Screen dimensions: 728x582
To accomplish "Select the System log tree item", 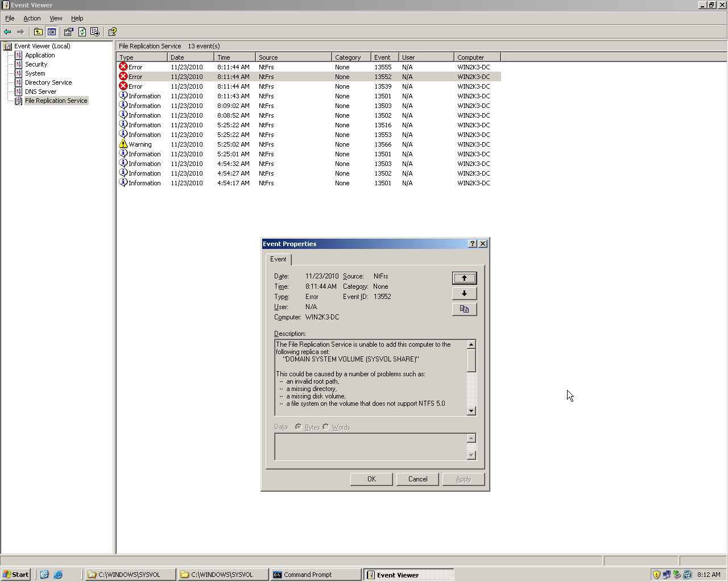I will (x=35, y=73).
